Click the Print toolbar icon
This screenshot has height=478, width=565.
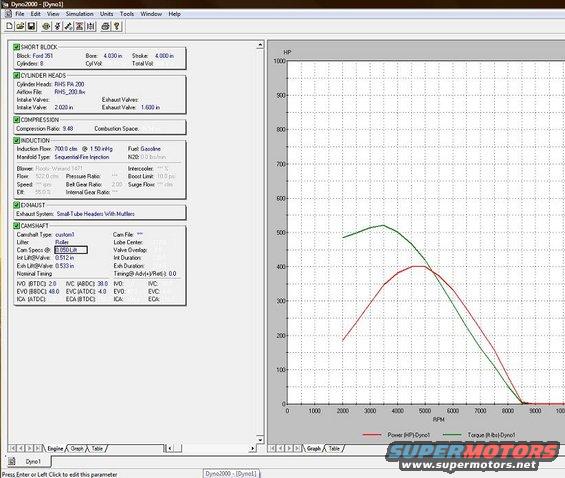coord(105,26)
